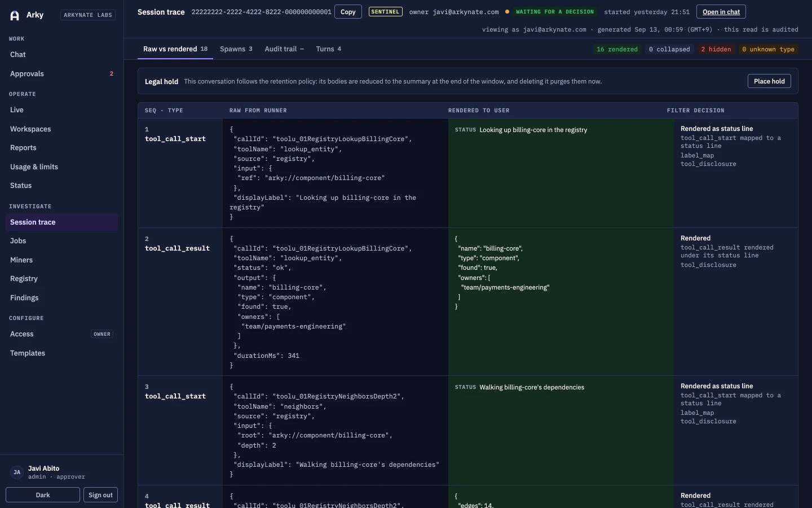
Task: Click the '16 rendered' filter chip
Action: click(x=617, y=50)
